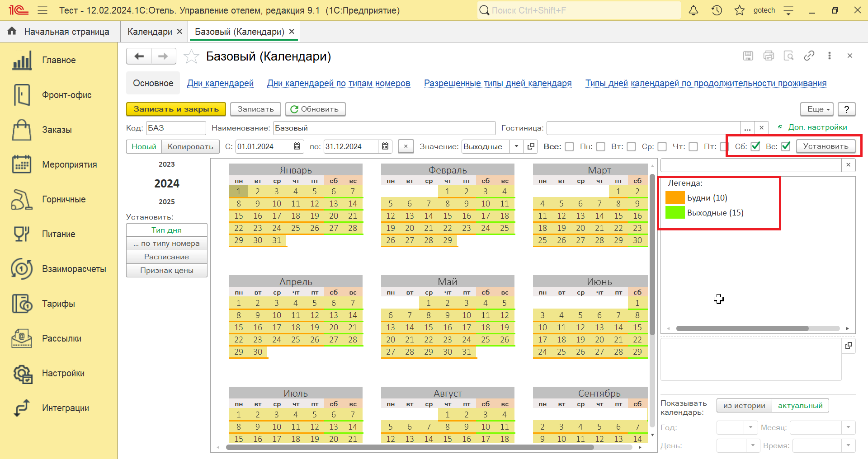Viewport: 868px width, 459px height.
Task: Open Дни календарей link tab
Action: (x=220, y=83)
